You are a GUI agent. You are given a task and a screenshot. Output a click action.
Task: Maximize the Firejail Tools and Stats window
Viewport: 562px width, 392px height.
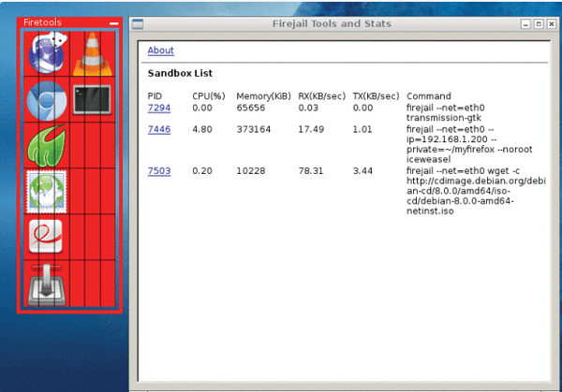pos(538,23)
